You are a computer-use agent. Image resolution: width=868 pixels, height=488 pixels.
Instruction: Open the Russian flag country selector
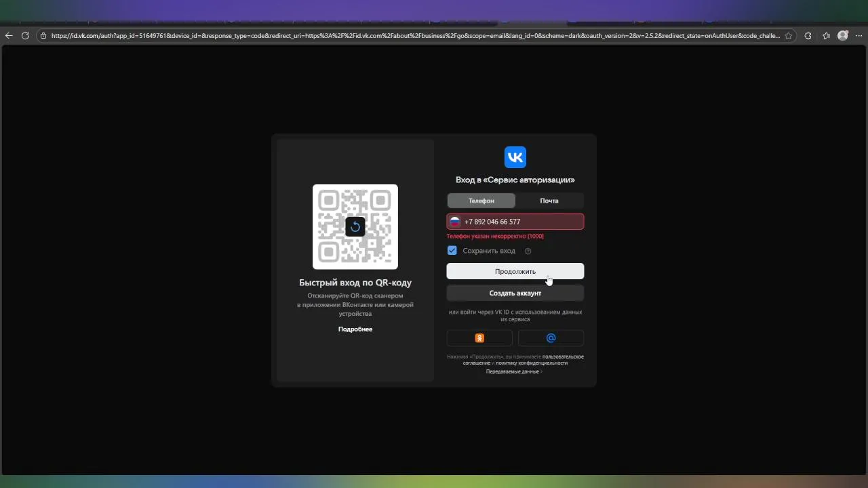point(455,222)
